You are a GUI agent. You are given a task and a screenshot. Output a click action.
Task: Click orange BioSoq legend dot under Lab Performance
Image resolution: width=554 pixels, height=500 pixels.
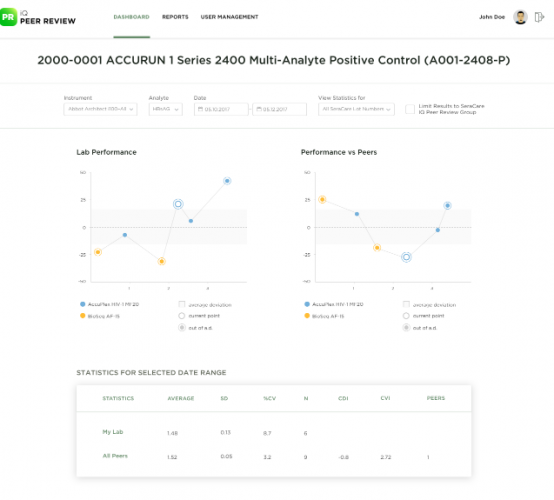click(83, 316)
